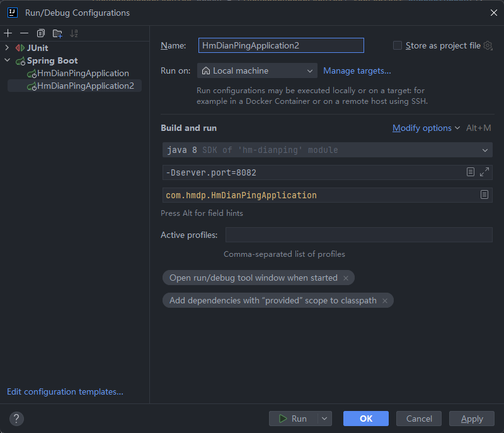Open the project file settings gear icon

coord(487,45)
